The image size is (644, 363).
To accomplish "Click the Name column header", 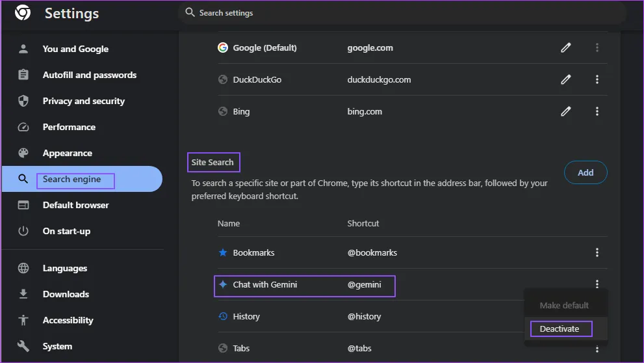I will click(229, 224).
